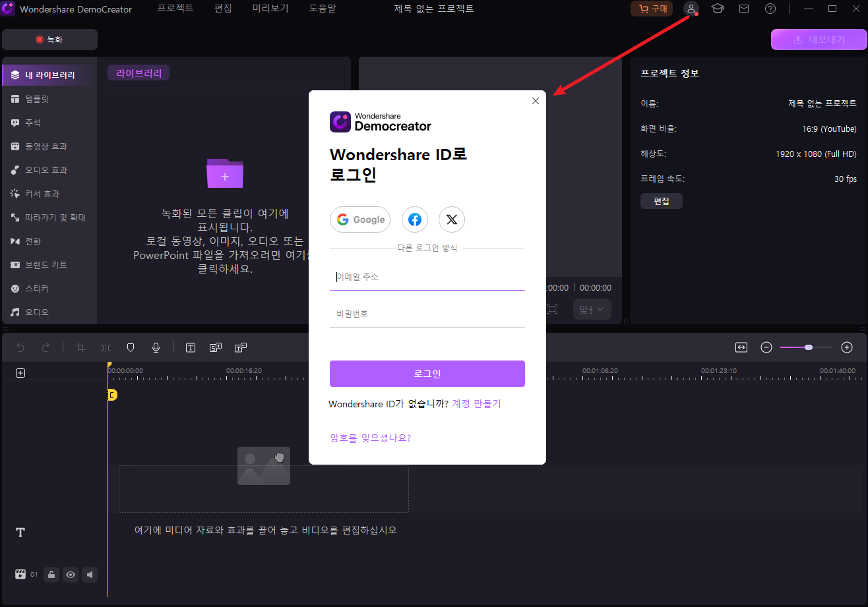Click the 구매 cart button
The width and height of the screenshot is (868, 607).
click(652, 9)
